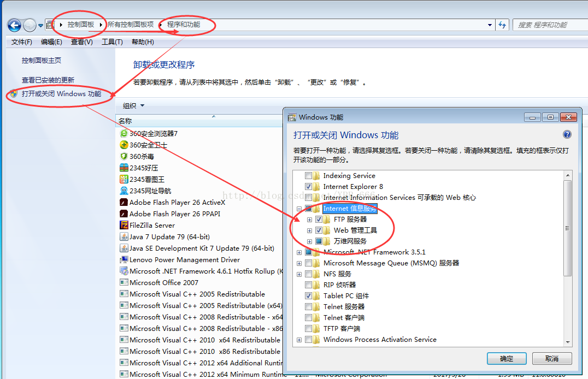This screenshot has height=379, width=588.
Task: Click the FileZilla Server icon
Action: 124,225
